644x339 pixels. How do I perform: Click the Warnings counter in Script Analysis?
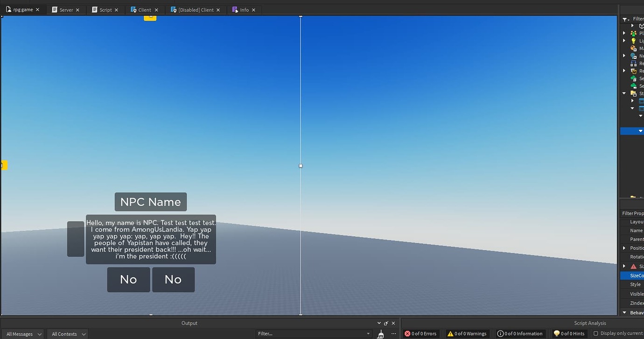coord(467,333)
